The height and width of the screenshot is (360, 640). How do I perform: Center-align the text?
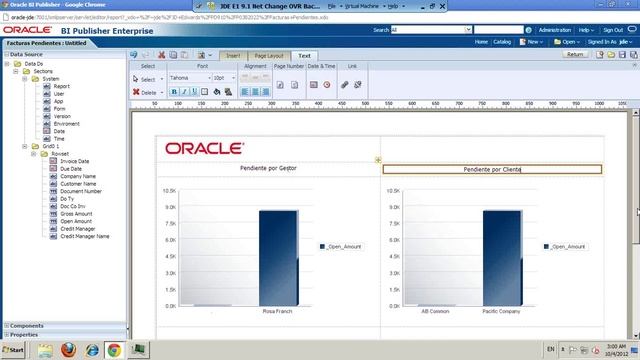[255, 92]
